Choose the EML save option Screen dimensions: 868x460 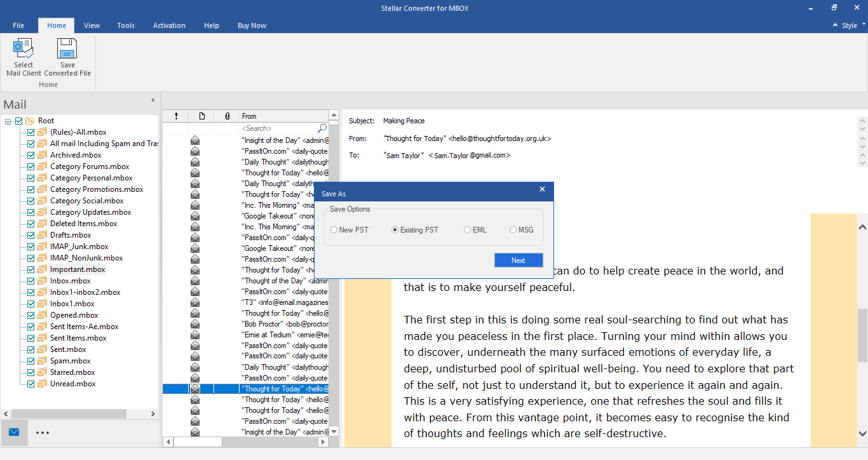(468, 230)
